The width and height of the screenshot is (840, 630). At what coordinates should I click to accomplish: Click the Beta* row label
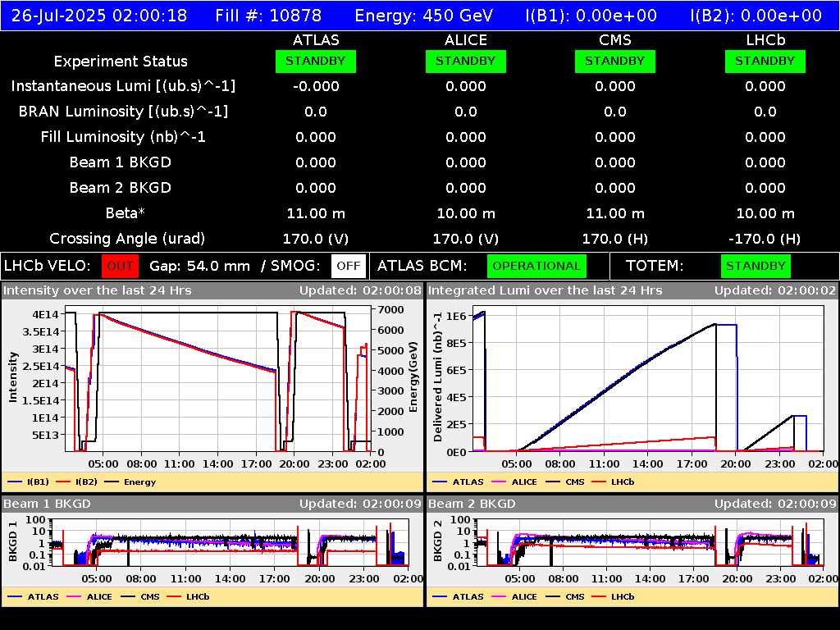126,213
